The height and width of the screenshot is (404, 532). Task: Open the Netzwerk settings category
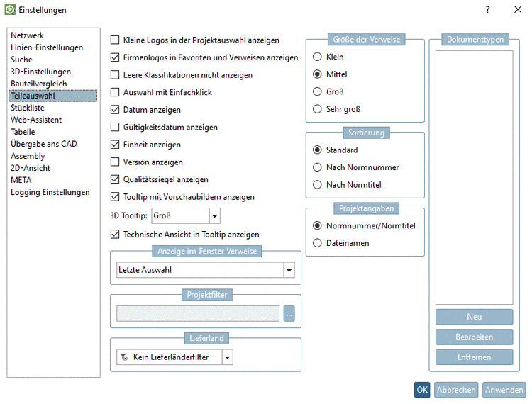click(x=27, y=35)
